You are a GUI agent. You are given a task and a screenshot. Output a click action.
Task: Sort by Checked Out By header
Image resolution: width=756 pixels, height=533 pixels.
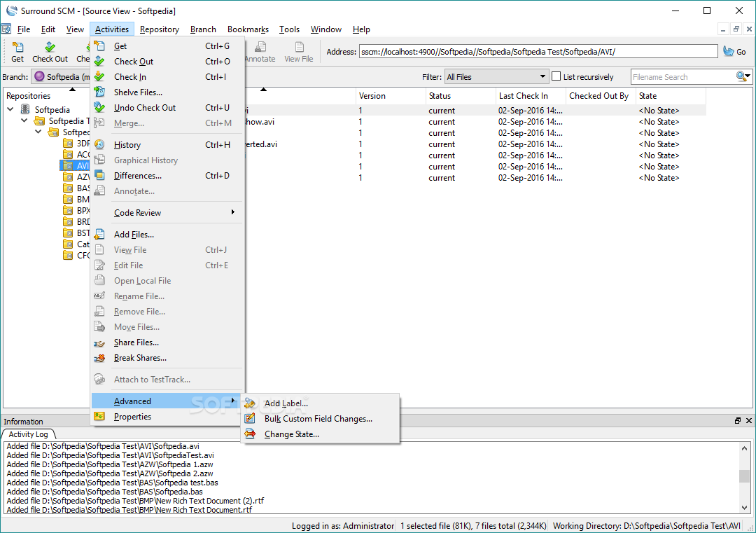[601, 95]
